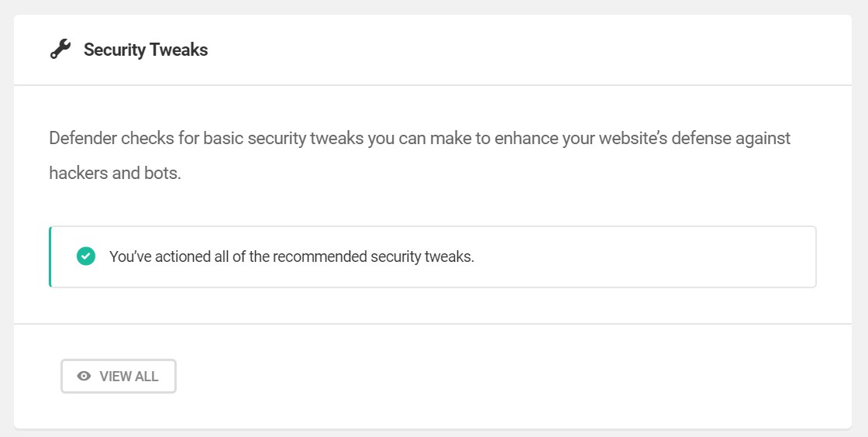
Task: Select the "hackers and bots." text line
Action: pyautogui.click(x=115, y=172)
